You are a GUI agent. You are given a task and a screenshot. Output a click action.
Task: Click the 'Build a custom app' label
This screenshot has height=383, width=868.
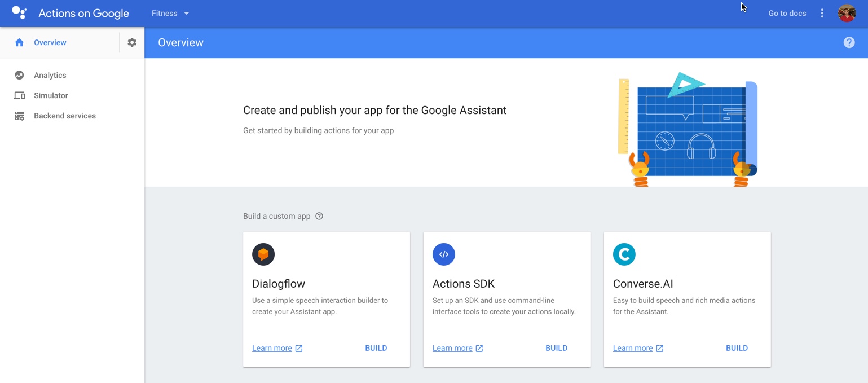[277, 216]
